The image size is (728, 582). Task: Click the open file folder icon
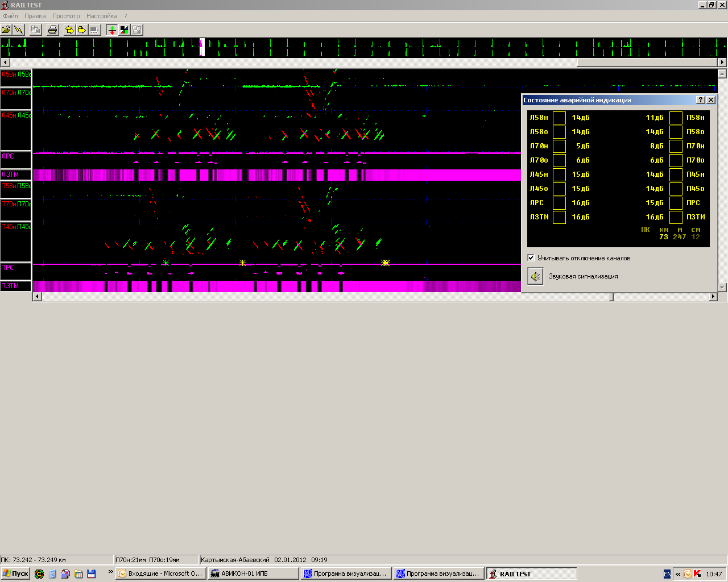pos(6,30)
